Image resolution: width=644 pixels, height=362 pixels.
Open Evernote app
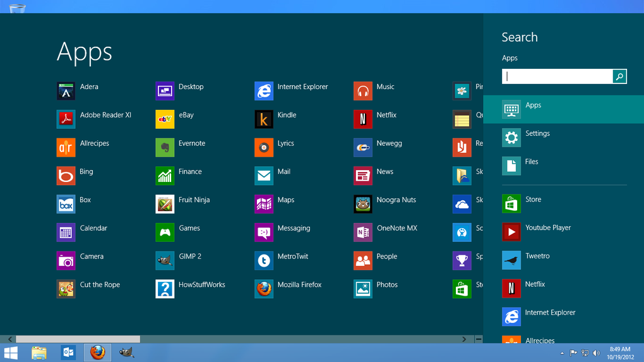point(165,147)
